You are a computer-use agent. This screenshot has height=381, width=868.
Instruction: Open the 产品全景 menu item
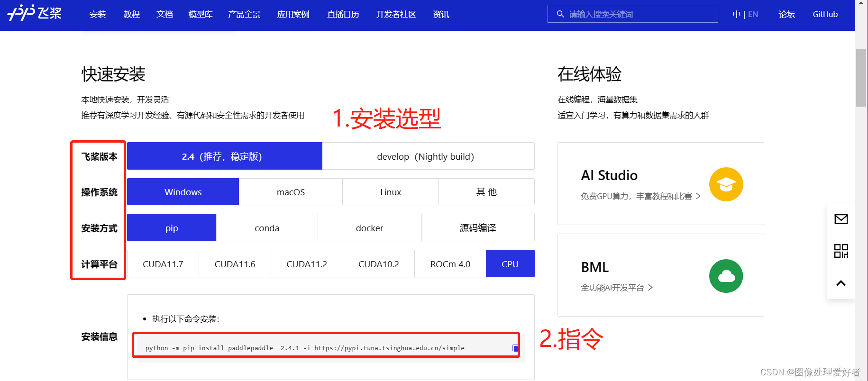pyautogui.click(x=244, y=14)
